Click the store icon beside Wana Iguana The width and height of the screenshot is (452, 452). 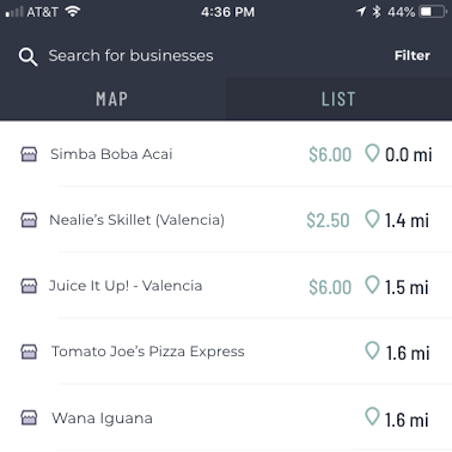click(x=29, y=418)
